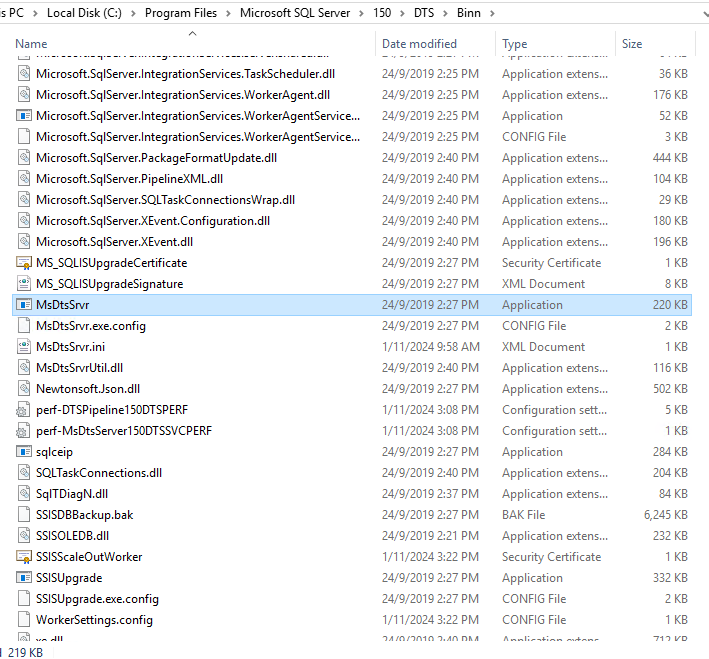Image resolution: width=709 pixels, height=659 pixels.
Task: Click the 1/11/2024 9:58 AM date cell
Action: click(x=430, y=347)
